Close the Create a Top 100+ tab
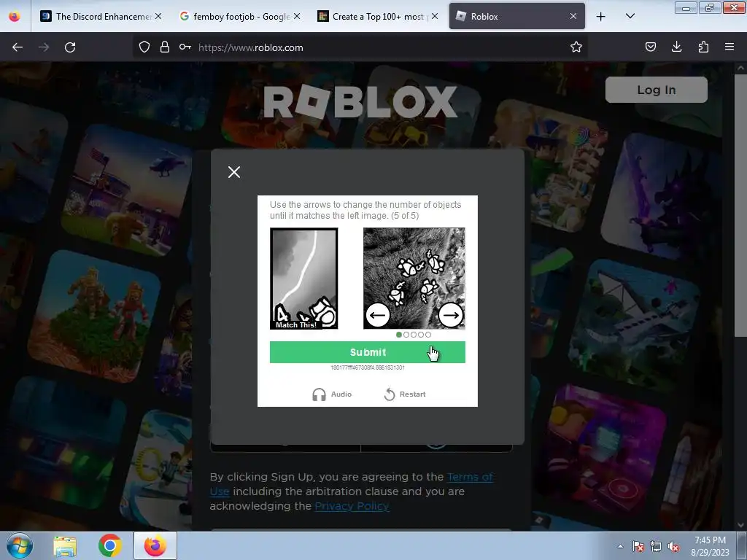Image resolution: width=747 pixels, height=560 pixels. pyautogui.click(x=435, y=16)
